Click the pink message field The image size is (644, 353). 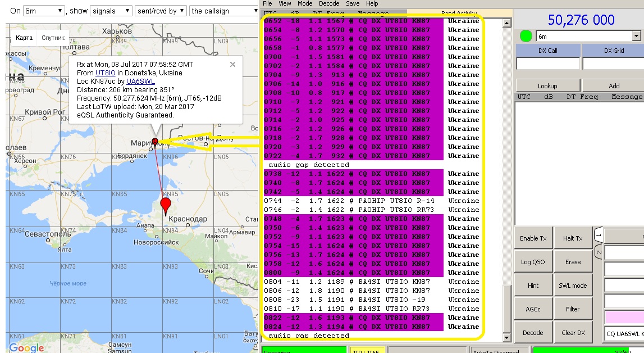625,317
